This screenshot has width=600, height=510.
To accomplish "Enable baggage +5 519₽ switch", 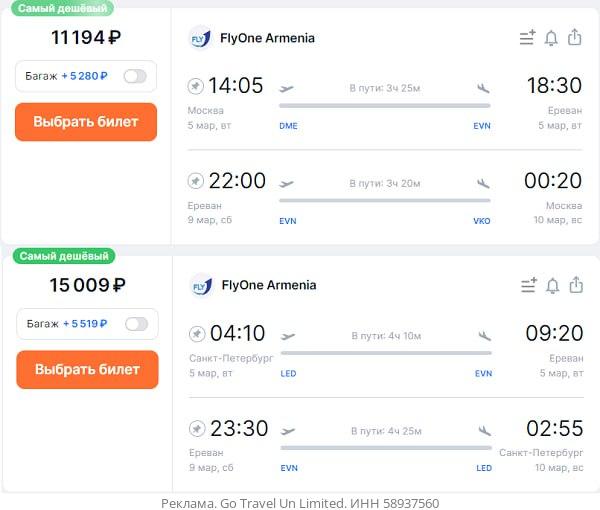I will coord(135,324).
